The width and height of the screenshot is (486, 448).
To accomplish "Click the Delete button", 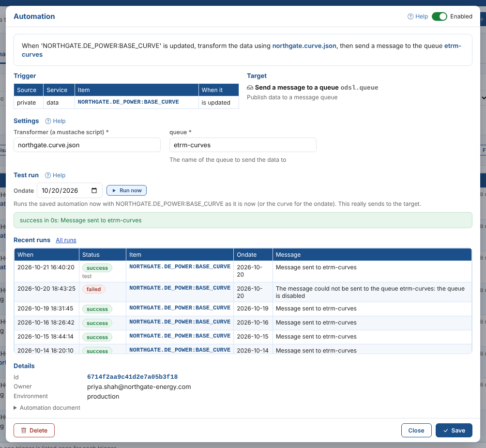I will pyautogui.click(x=34, y=431).
